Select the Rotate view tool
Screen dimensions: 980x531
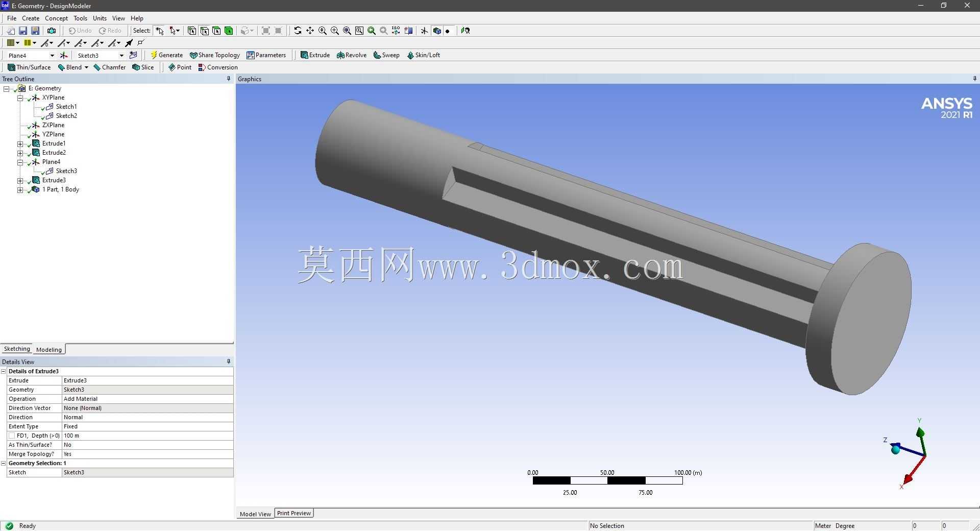click(x=298, y=31)
